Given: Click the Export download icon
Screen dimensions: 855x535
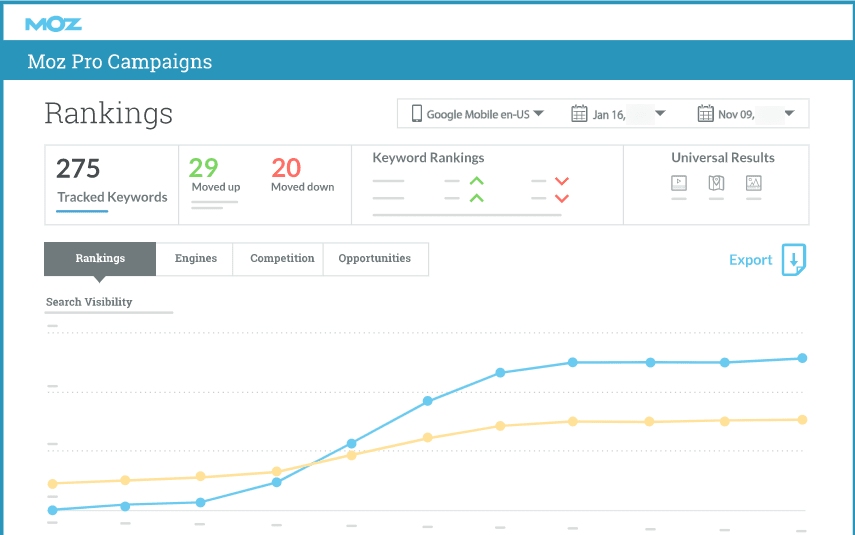Looking at the screenshot, I should click(794, 260).
